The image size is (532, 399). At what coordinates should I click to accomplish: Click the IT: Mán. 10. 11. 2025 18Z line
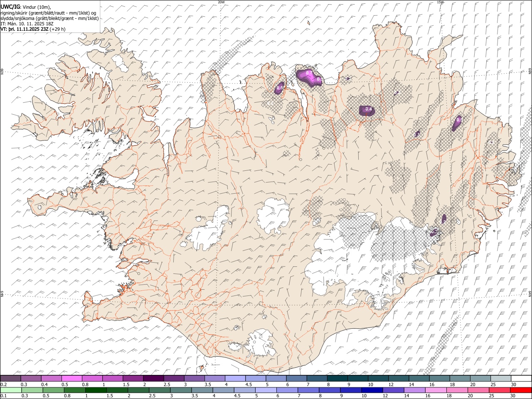pyautogui.click(x=27, y=24)
